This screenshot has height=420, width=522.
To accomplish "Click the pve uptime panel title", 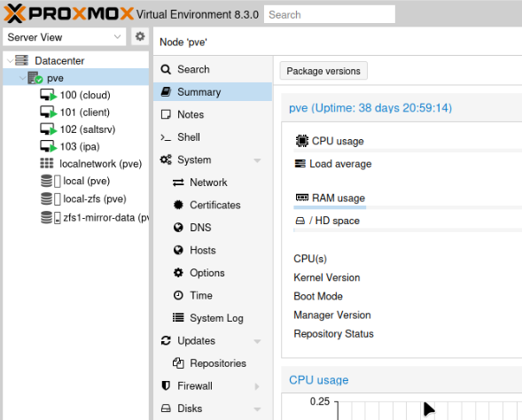I will [x=370, y=107].
